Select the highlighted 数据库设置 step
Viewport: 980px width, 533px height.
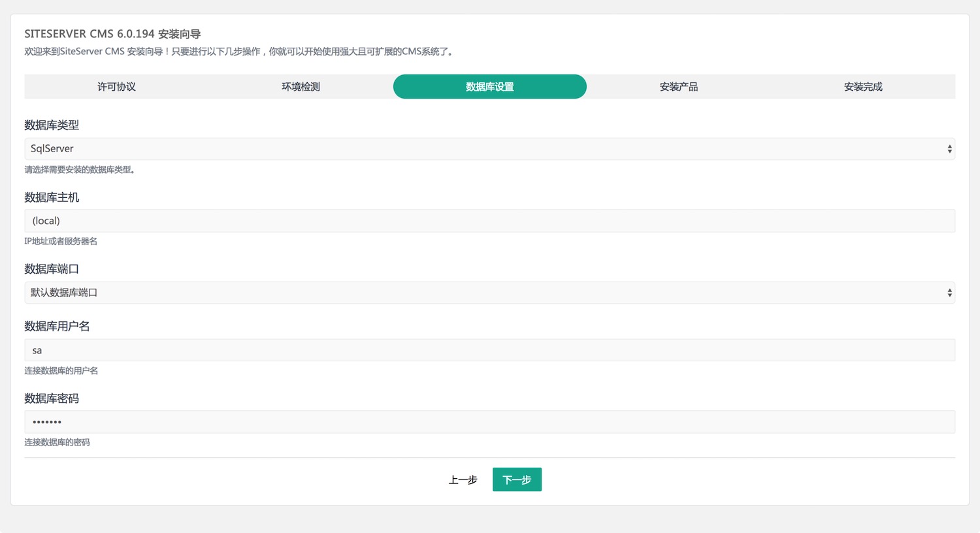pyautogui.click(x=489, y=87)
